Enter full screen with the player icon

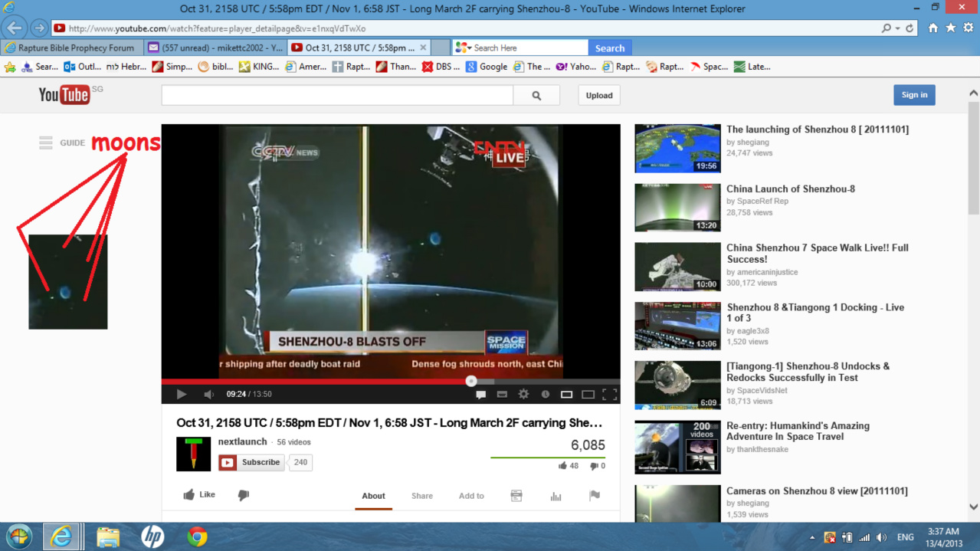(x=610, y=395)
